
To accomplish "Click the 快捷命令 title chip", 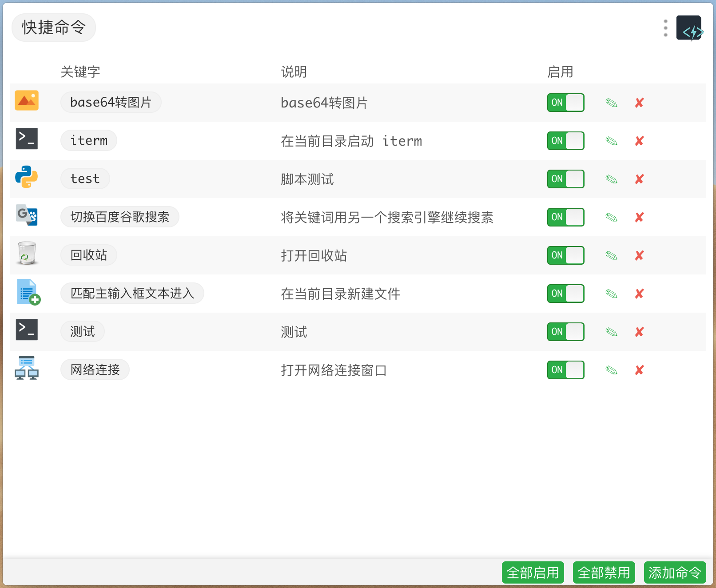I will [x=54, y=28].
